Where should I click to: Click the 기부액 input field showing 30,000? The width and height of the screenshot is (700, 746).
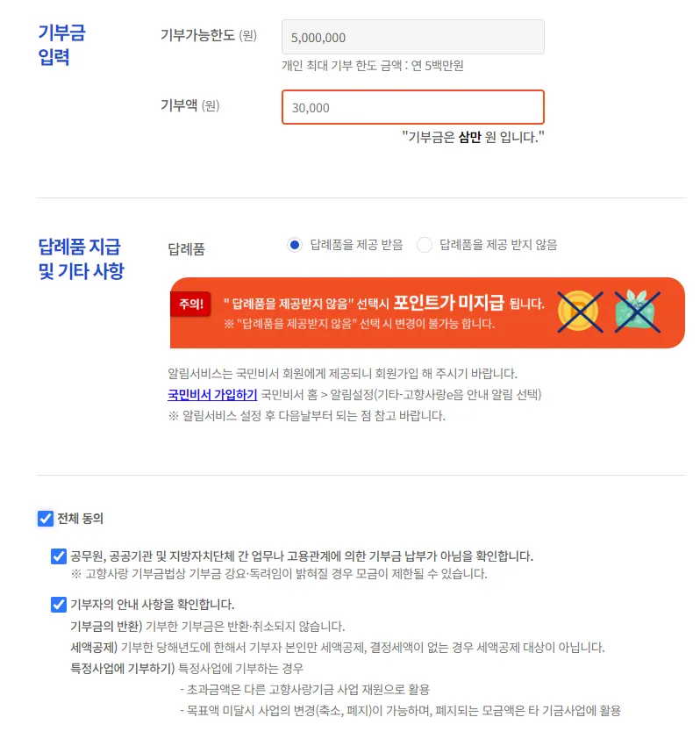click(x=413, y=107)
